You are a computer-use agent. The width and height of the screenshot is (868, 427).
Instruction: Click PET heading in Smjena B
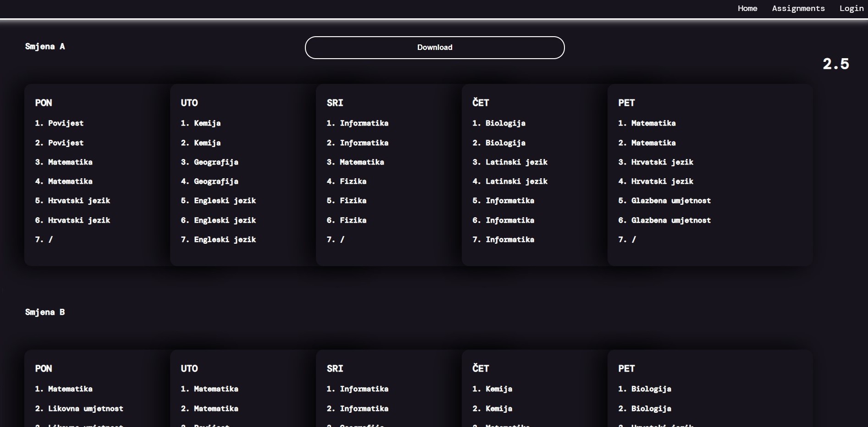pyautogui.click(x=627, y=368)
